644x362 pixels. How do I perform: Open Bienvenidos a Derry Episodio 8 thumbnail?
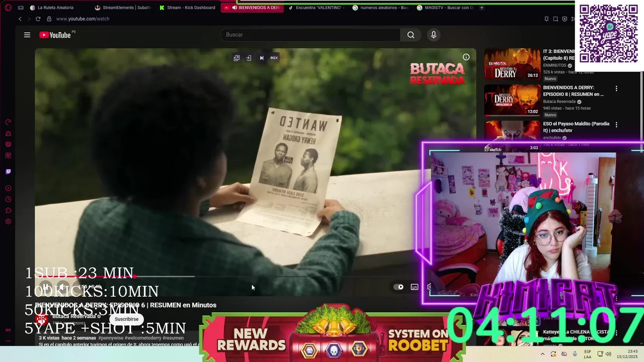512,101
